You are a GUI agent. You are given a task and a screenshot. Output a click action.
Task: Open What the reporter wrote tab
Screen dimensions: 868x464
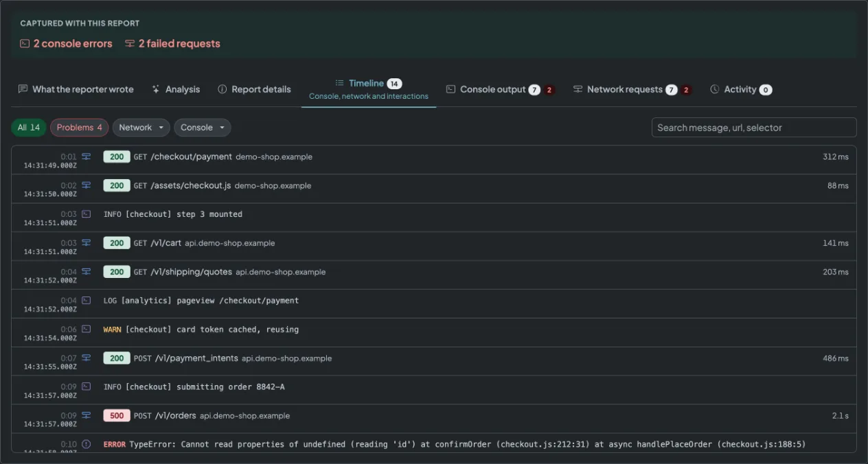tap(76, 89)
